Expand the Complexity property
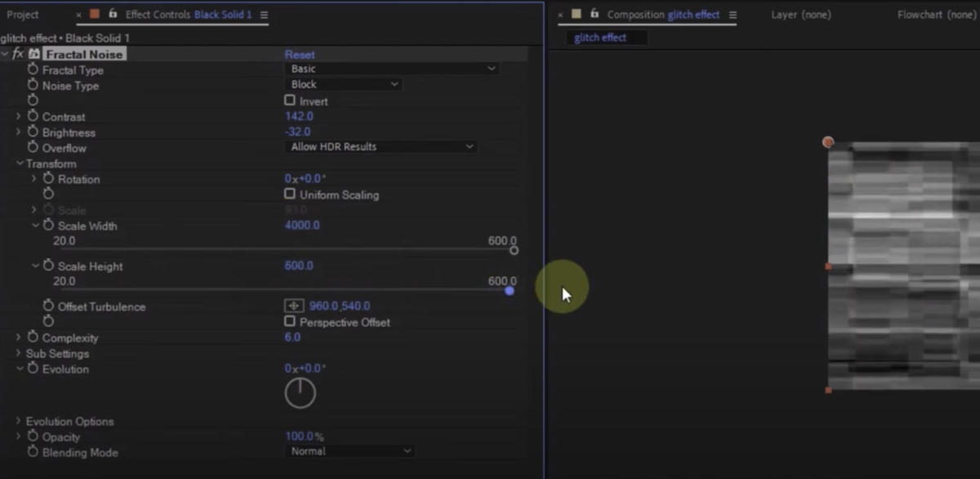The image size is (980, 479). pos(19,337)
